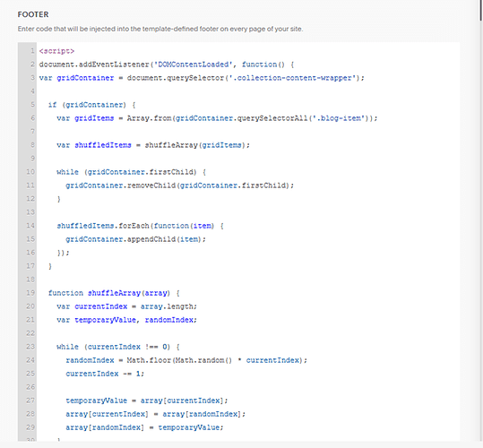Click the 'currentIndex -= 1;' line

pos(105,374)
